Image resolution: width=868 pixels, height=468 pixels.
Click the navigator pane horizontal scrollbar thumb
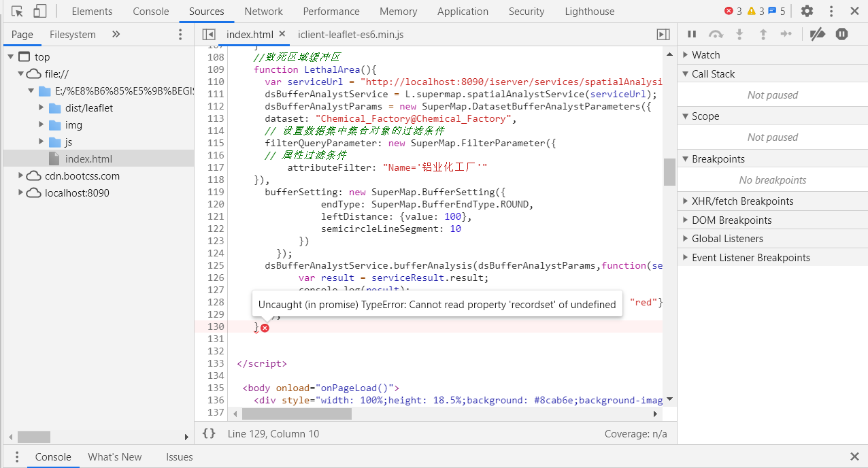pos(34,437)
